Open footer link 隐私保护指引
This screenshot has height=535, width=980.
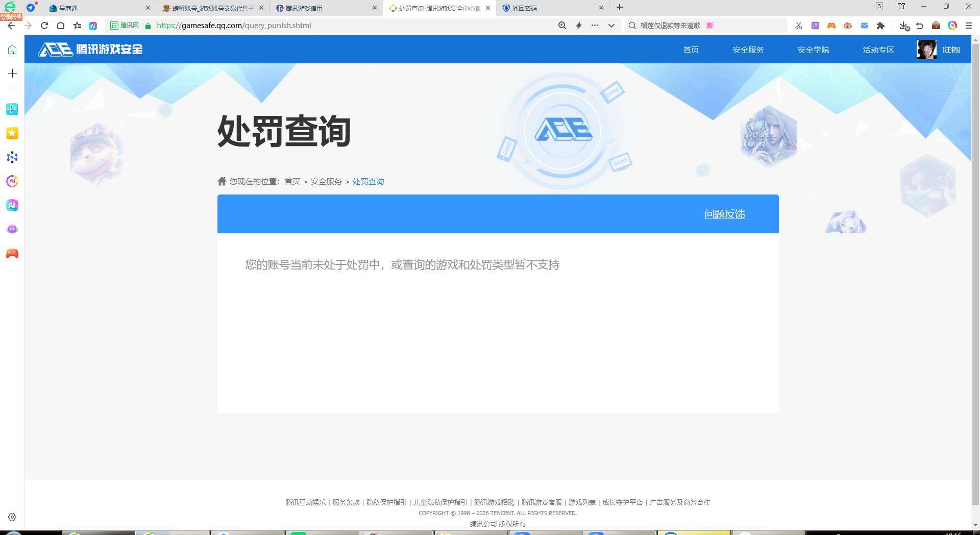386,502
